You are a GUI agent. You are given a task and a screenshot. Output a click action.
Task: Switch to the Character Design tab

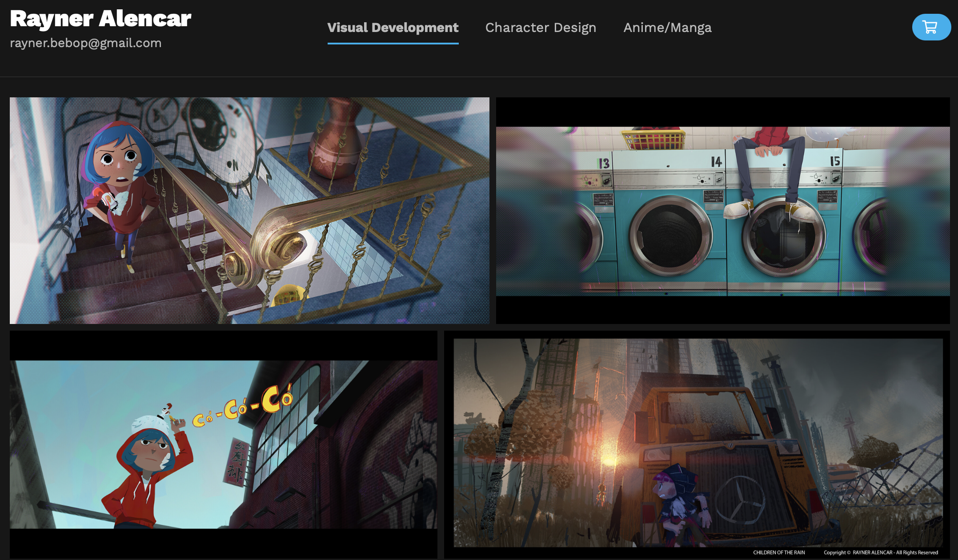pyautogui.click(x=541, y=28)
